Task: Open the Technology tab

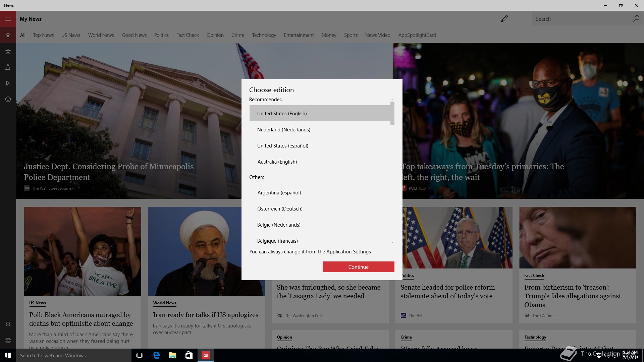Action: click(264, 35)
